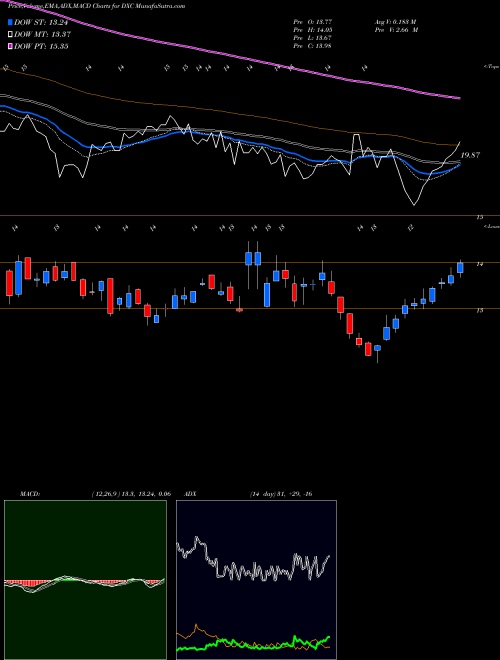
Task: Click the ADX '(14 day) 31, +29, -16' values
Action: pos(280,494)
